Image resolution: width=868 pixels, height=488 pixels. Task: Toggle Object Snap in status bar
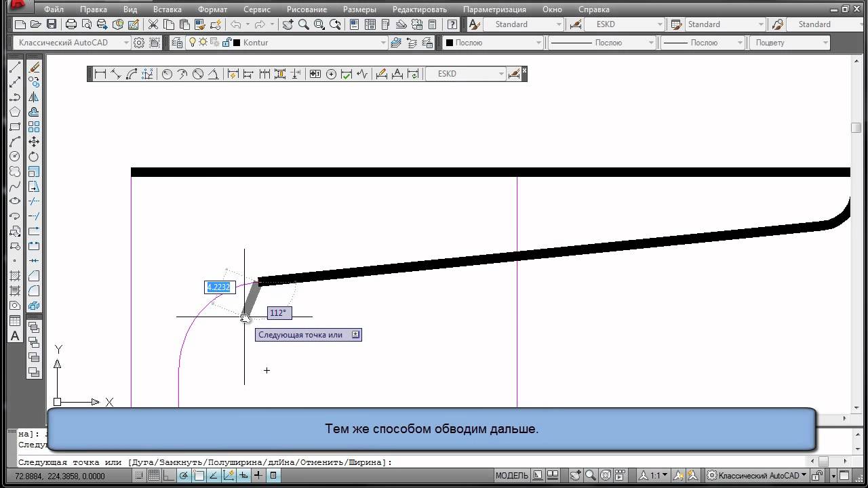pyautogui.click(x=199, y=476)
